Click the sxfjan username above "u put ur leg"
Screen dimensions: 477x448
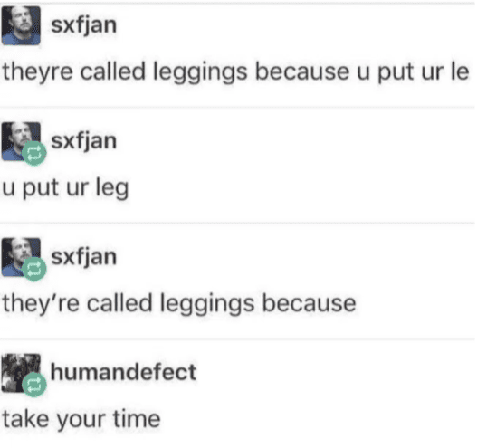[84, 142]
